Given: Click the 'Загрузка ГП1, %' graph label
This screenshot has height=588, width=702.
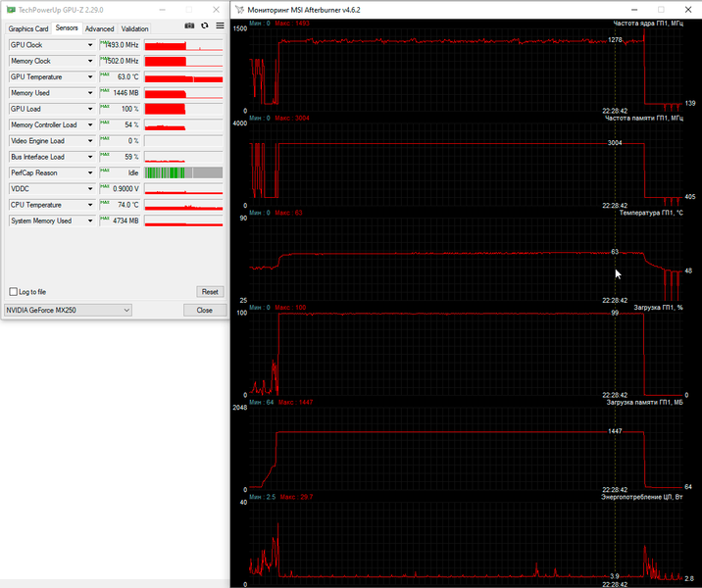Looking at the screenshot, I should point(658,308).
